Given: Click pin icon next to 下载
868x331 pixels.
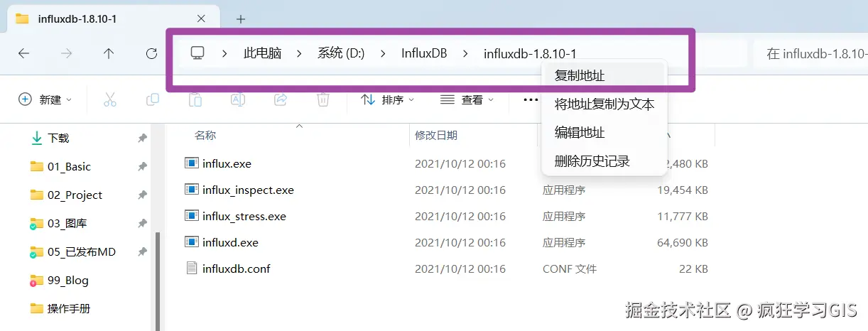Looking at the screenshot, I should coord(142,138).
